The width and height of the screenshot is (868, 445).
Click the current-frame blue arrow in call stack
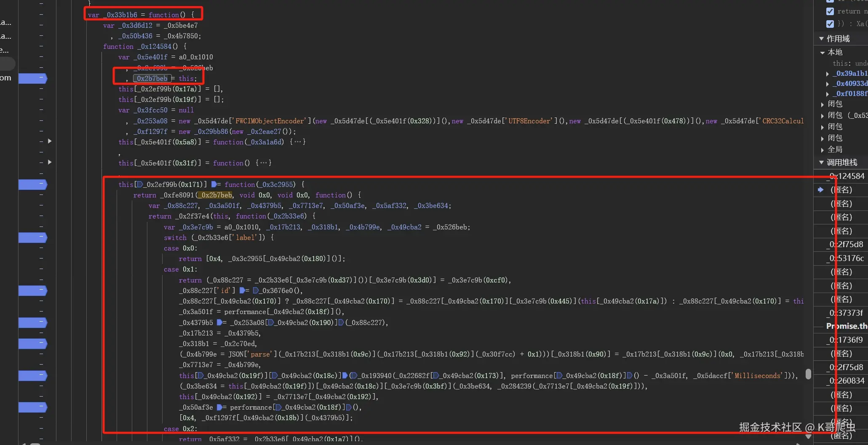(820, 190)
